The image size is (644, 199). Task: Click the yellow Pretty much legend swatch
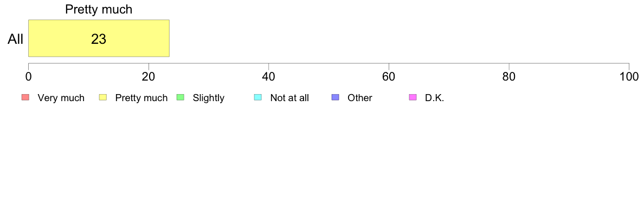[x=103, y=97]
